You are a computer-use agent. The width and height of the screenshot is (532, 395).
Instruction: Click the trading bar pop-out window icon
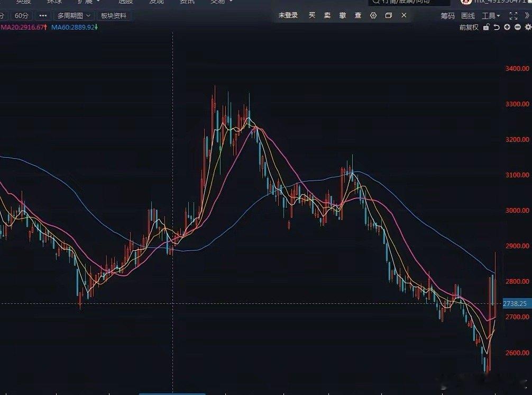point(389,15)
